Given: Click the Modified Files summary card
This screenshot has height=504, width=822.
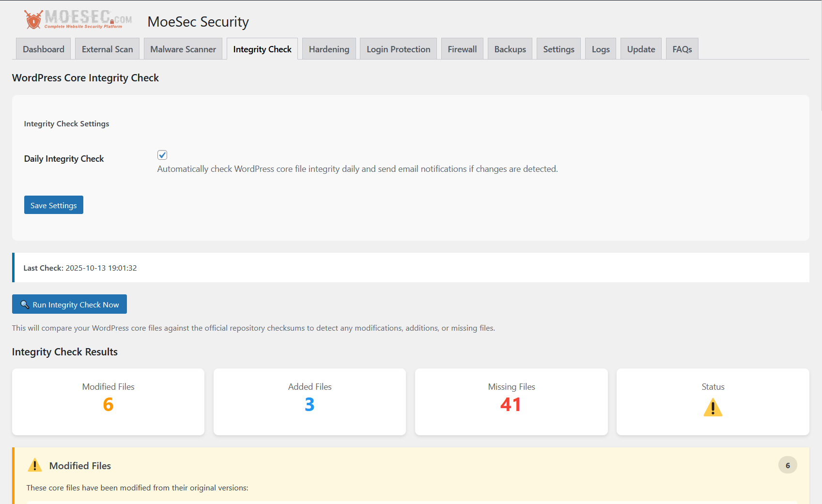Looking at the screenshot, I should pyautogui.click(x=108, y=402).
